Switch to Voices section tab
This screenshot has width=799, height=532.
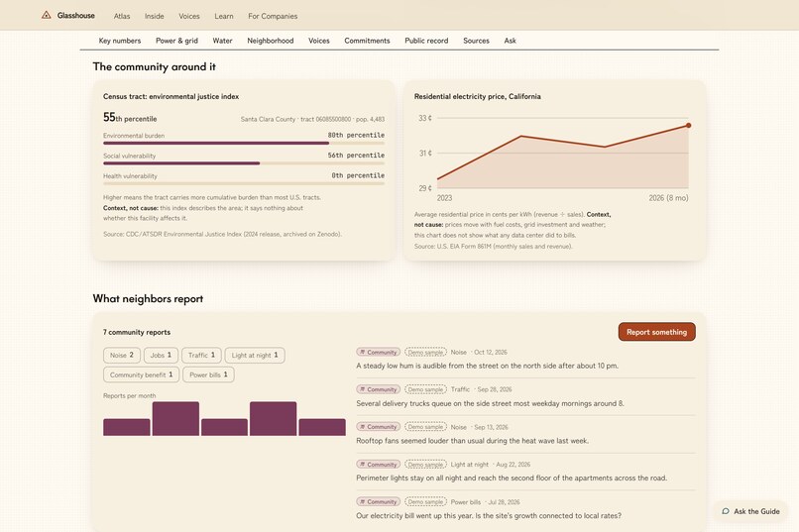pos(319,41)
